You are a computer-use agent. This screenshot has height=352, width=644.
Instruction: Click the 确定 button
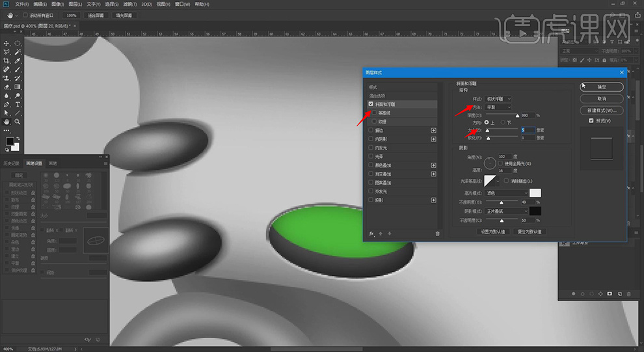(x=601, y=87)
